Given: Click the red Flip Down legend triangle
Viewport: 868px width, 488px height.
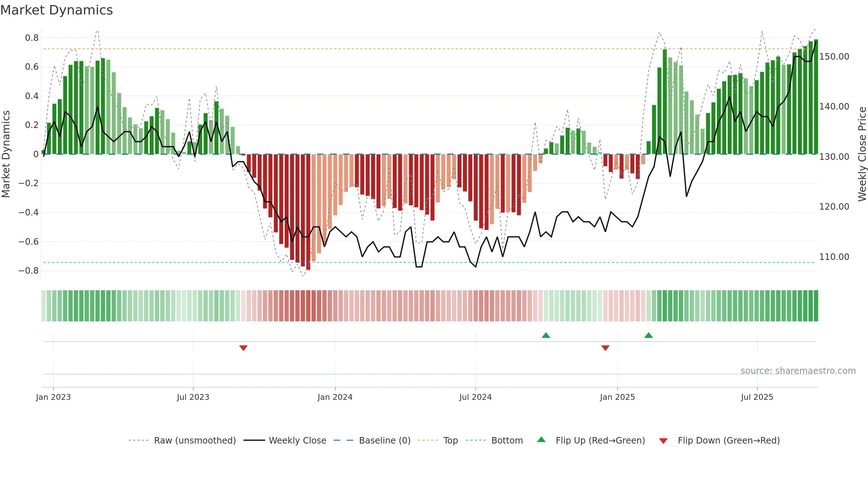Looking at the screenshot, I should (663, 441).
